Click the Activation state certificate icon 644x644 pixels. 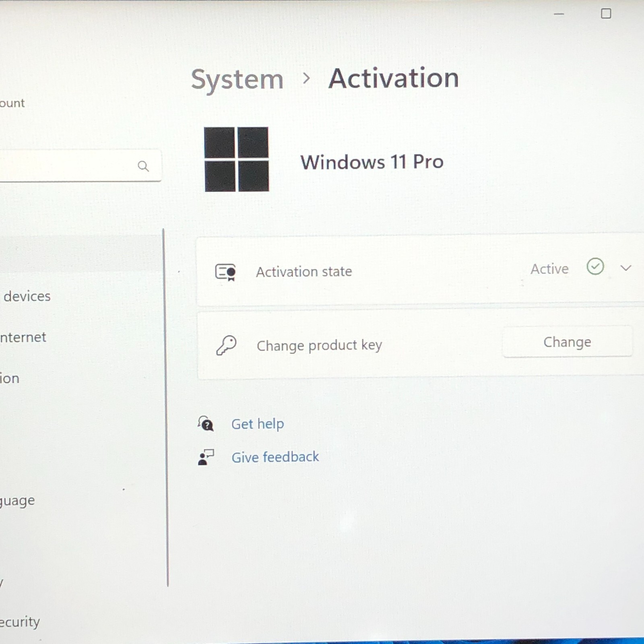pos(225,272)
